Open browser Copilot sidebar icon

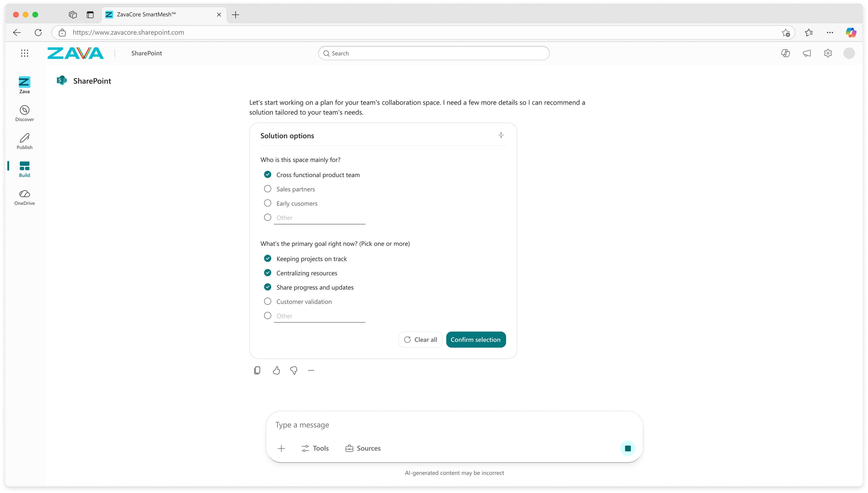coord(851,33)
